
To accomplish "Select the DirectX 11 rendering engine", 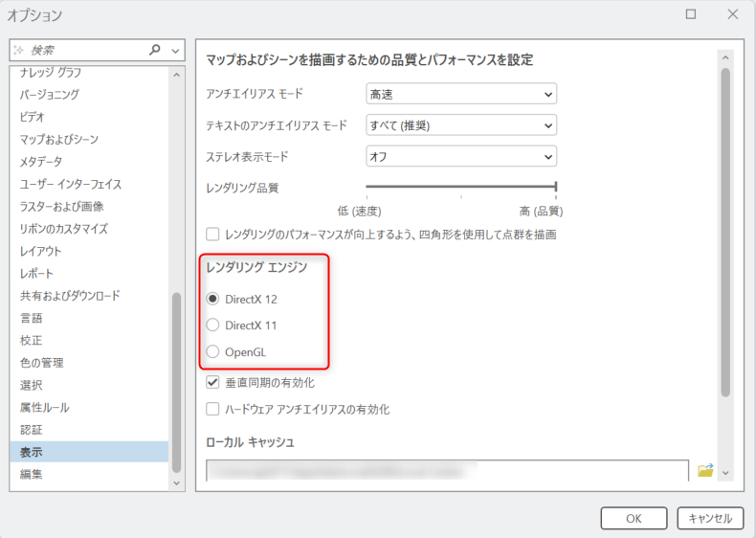I will [x=212, y=325].
